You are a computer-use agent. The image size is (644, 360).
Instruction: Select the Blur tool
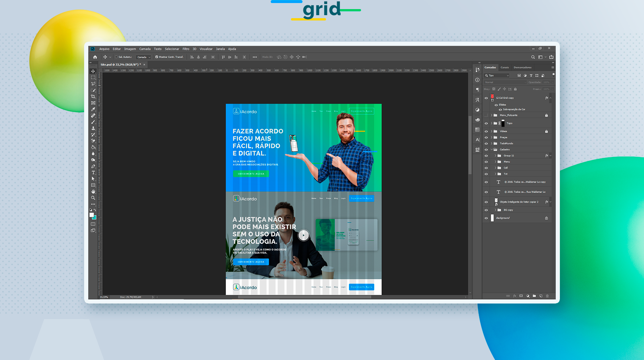click(93, 153)
